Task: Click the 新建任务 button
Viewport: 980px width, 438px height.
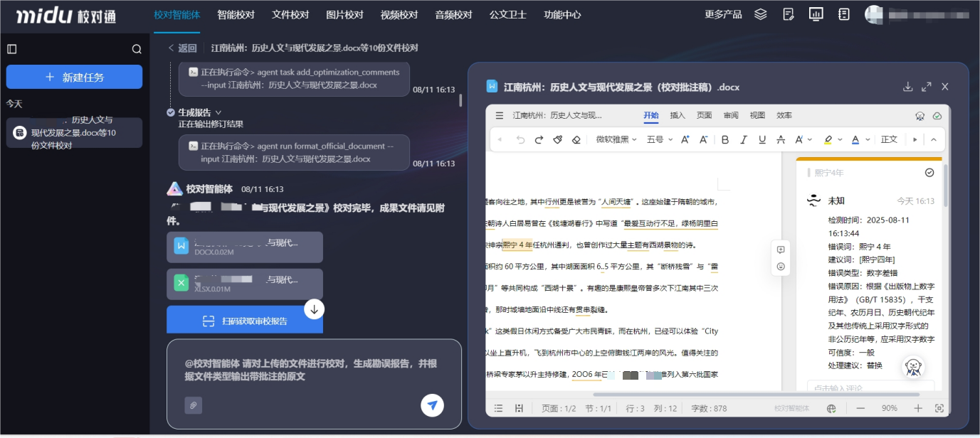Action: pyautogui.click(x=74, y=76)
